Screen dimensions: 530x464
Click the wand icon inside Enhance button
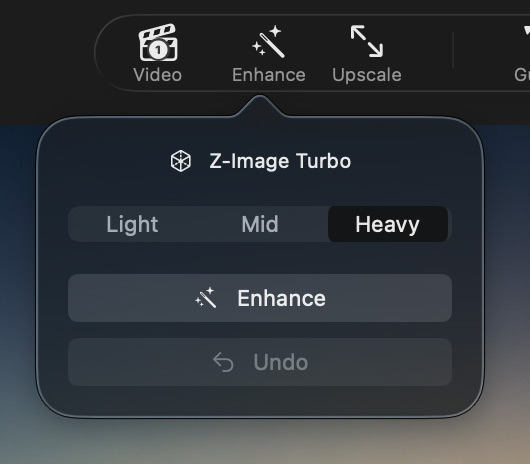(206, 298)
